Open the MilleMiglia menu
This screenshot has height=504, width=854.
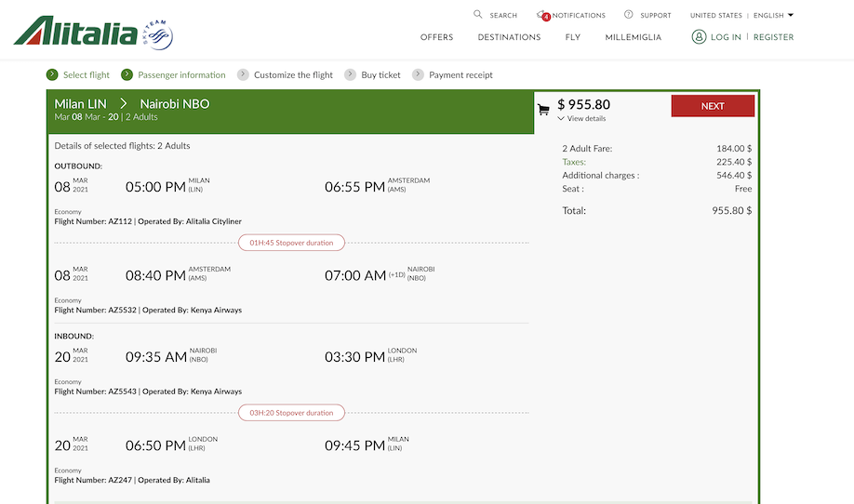(633, 37)
